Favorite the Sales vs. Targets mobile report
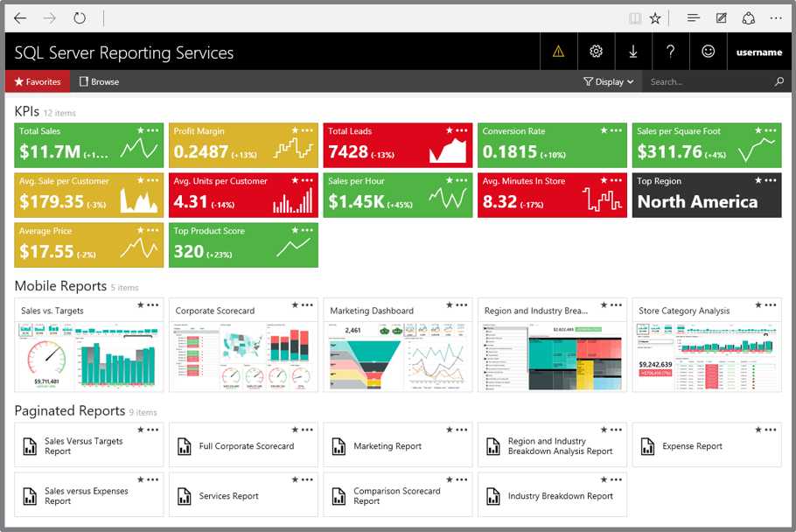Viewport: 796px width, 532px height. pos(141,305)
